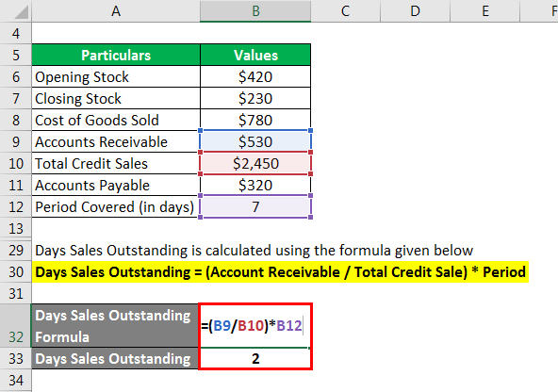
Task: Select row 32 header
Action: [x=16, y=326]
